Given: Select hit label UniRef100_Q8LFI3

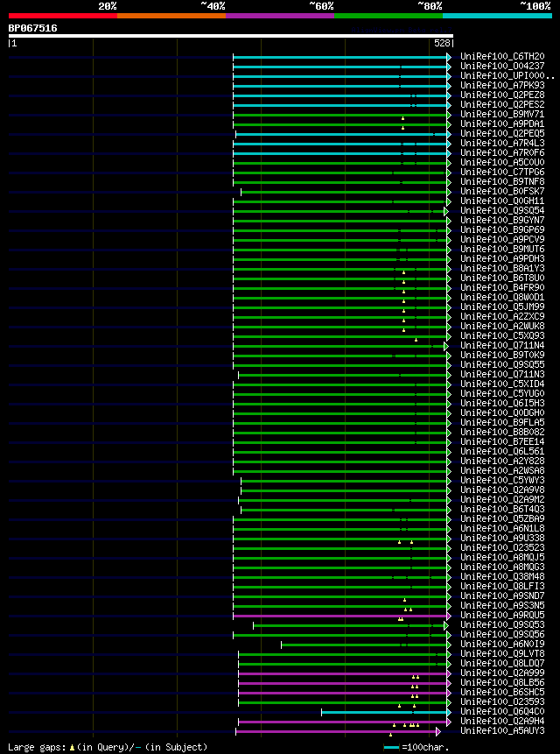Looking at the screenshot, I should coord(502,586).
